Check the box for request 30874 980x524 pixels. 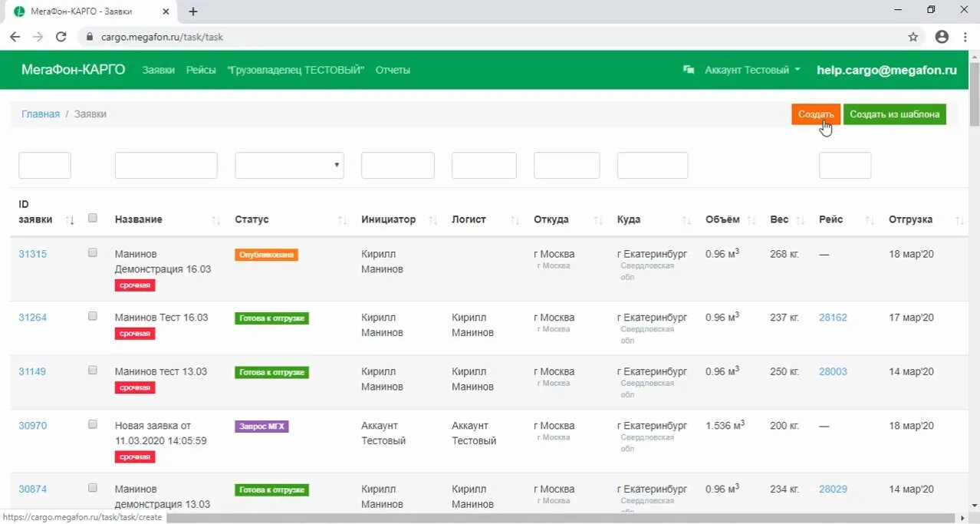[x=93, y=487]
